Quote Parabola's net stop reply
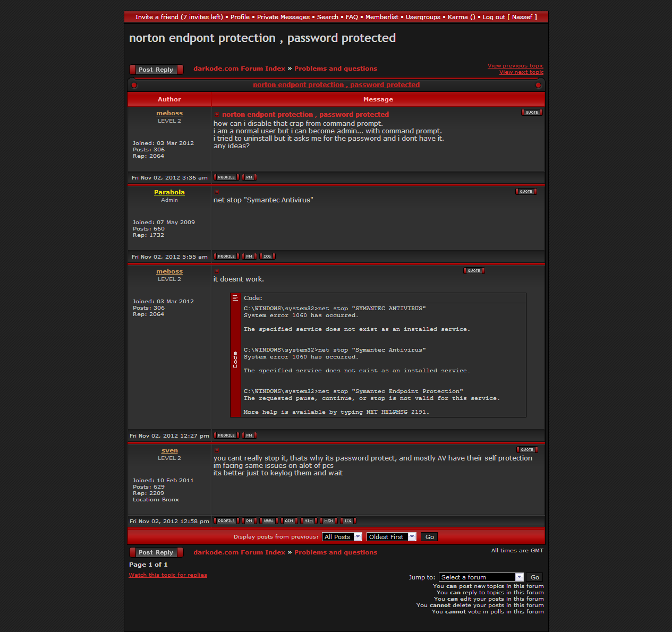Viewport: 672px width, 632px height. point(526,192)
